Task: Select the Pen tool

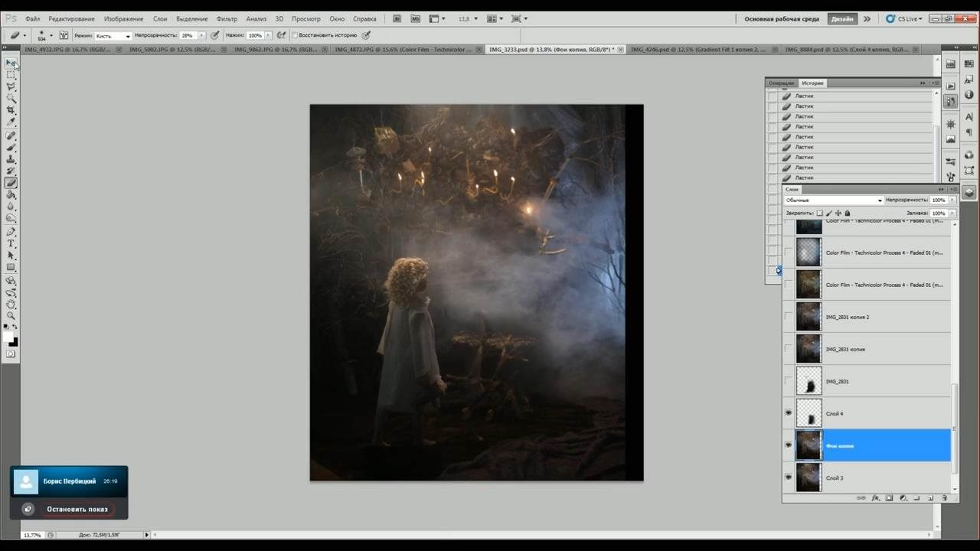Action: [11, 231]
